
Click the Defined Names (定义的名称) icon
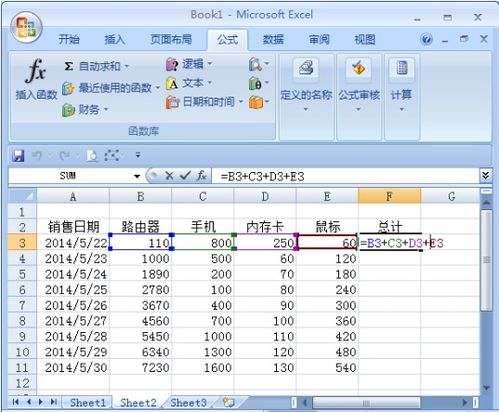(306, 68)
